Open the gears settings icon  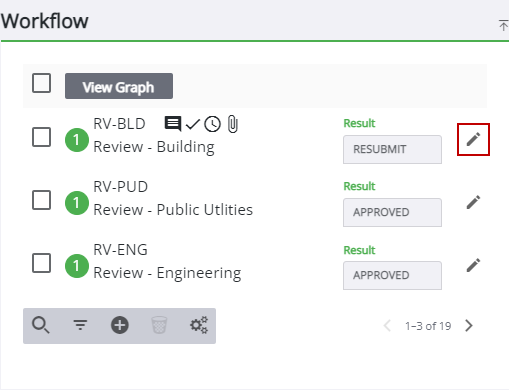pyautogui.click(x=199, y=325)
